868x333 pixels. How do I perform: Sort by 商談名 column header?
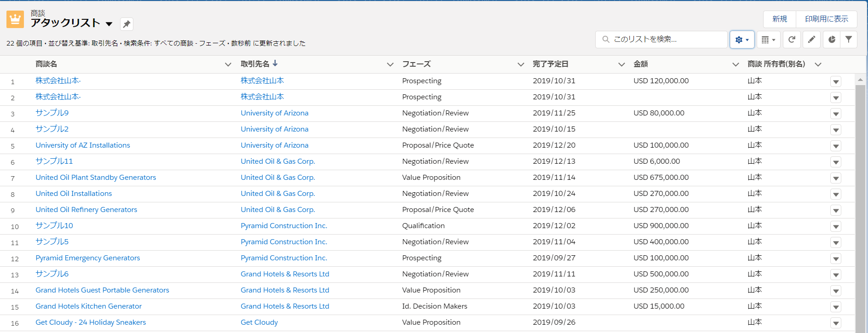(x=46, y=64)
